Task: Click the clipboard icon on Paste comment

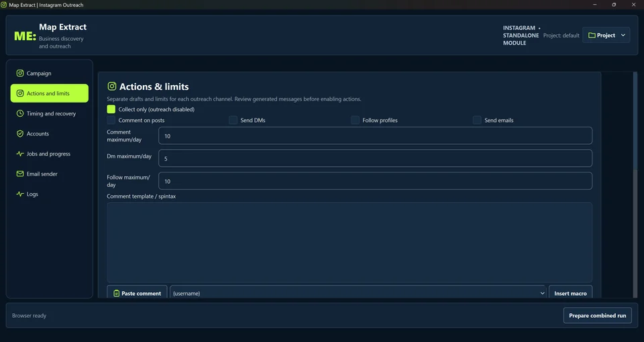Action: 117,293
